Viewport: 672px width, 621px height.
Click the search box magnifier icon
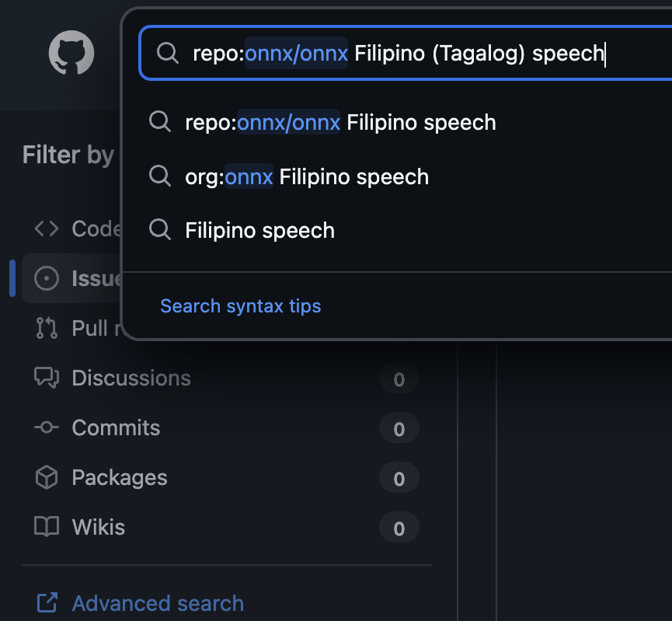click(167, 53)
